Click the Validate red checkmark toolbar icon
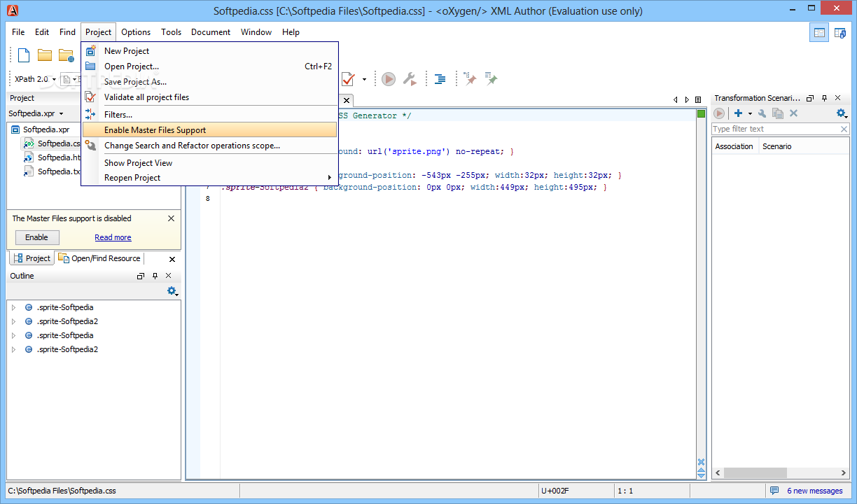Viewport: 857px width, 504px height. pyautogui.click(x=348, y=79)
